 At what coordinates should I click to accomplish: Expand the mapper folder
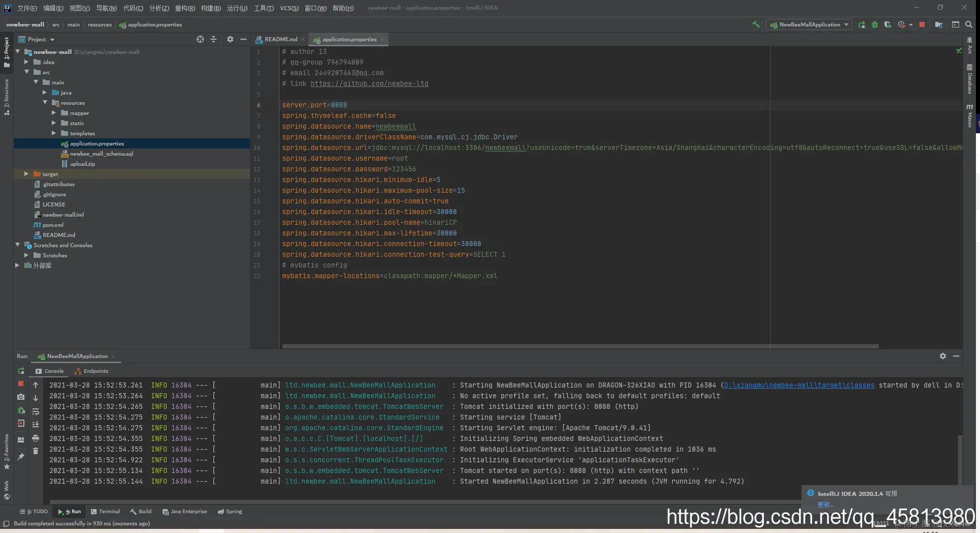[53, 113]
